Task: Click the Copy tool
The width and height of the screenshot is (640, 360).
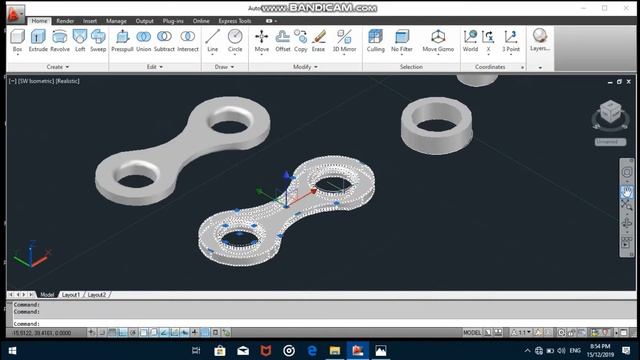Action: click(x=301, y=40)
